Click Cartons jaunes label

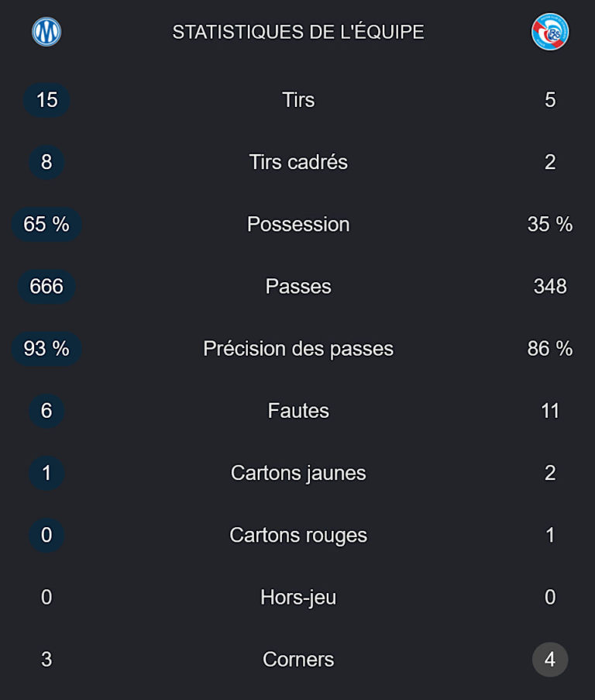(298, 473)
